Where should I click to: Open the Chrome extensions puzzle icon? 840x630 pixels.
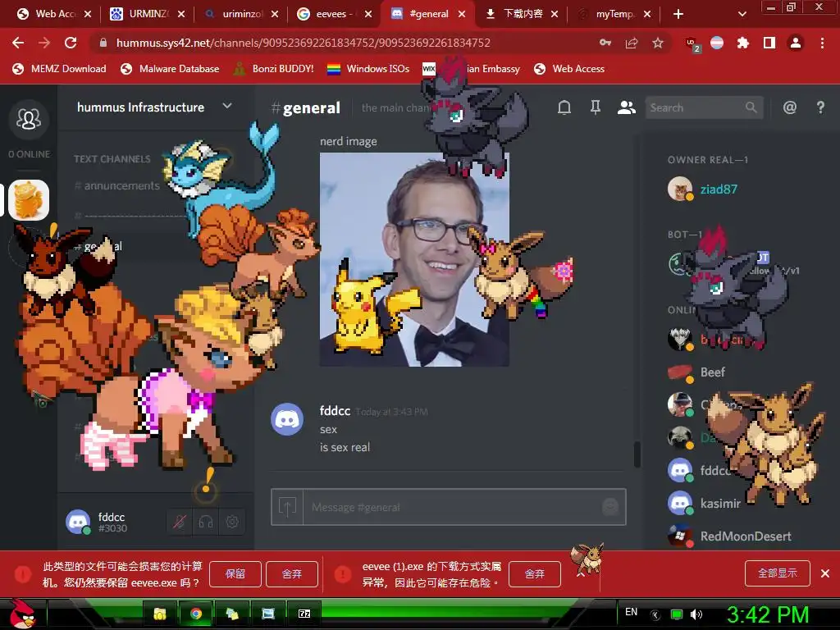click(x=742, y=43)
